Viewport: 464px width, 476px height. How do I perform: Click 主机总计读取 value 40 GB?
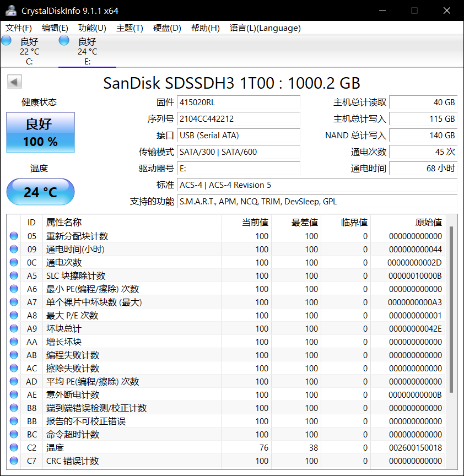[423, 102]
